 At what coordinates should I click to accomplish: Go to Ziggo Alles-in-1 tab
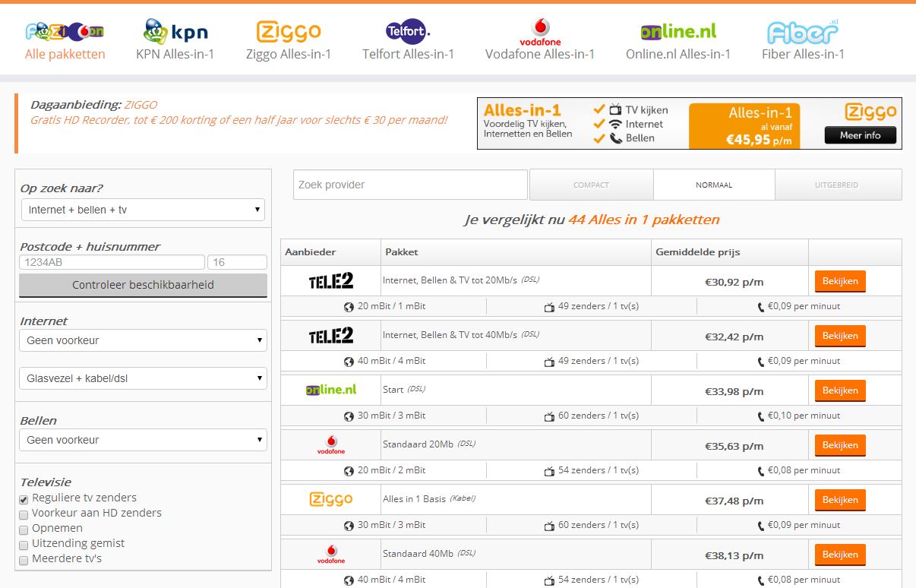pyautogui.click(x=289, y=54)
